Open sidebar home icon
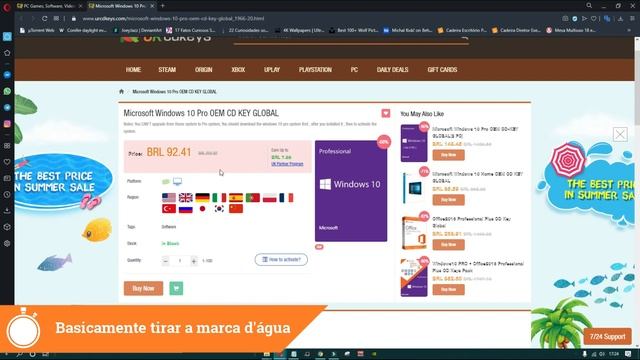 (7, 53)
